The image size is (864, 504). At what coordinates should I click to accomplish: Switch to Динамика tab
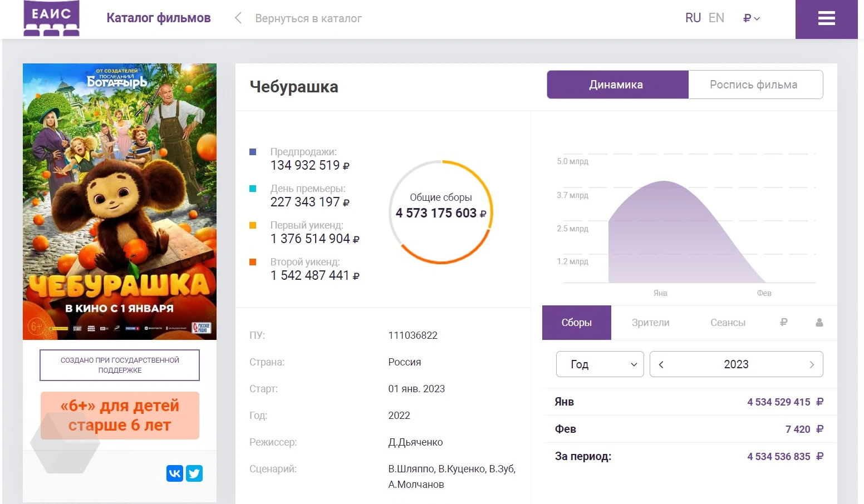click(x=617, y=85)
